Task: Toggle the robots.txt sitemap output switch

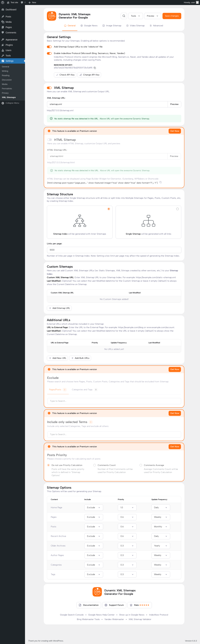Action: 49,47
